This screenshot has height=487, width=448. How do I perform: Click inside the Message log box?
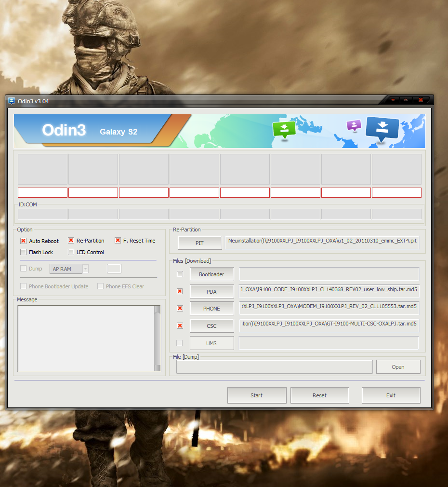click(x=86, y=338)
